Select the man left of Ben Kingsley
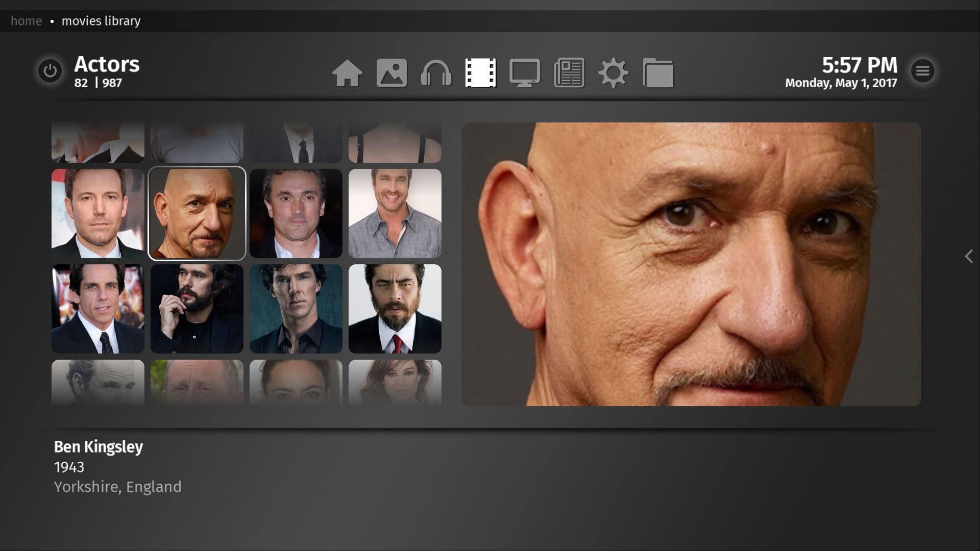The height and width of the screenshot is (551, 980). (x=98, y=213)
